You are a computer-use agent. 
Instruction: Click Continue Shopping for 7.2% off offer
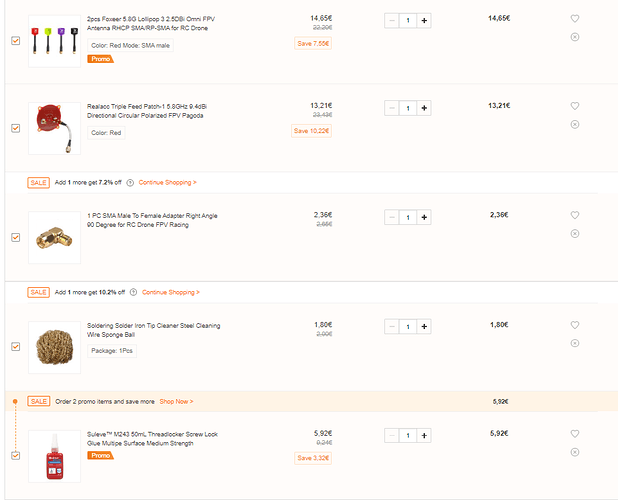coord(168,182)
